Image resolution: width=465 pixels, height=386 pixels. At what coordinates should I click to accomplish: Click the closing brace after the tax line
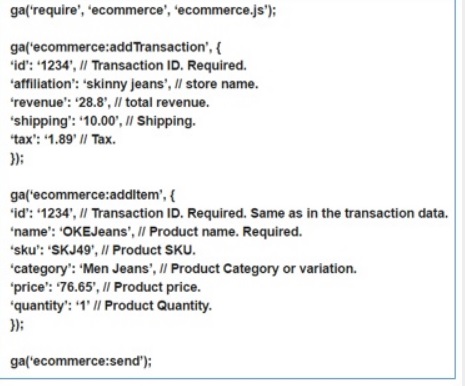click(17, 158)
